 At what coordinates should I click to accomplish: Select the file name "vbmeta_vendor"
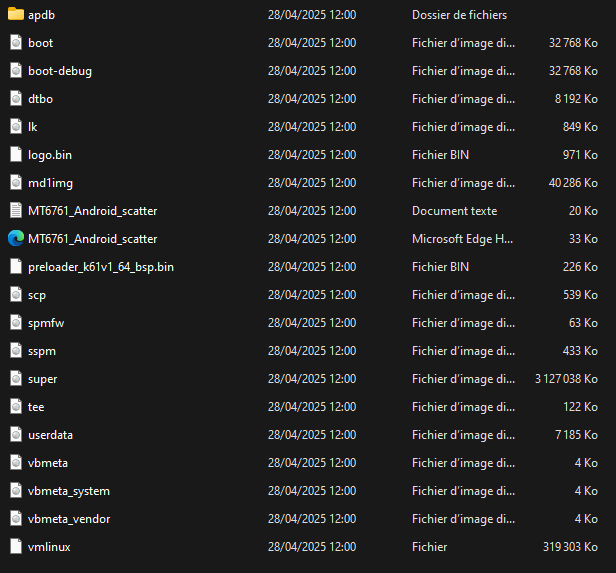[69, 519]
